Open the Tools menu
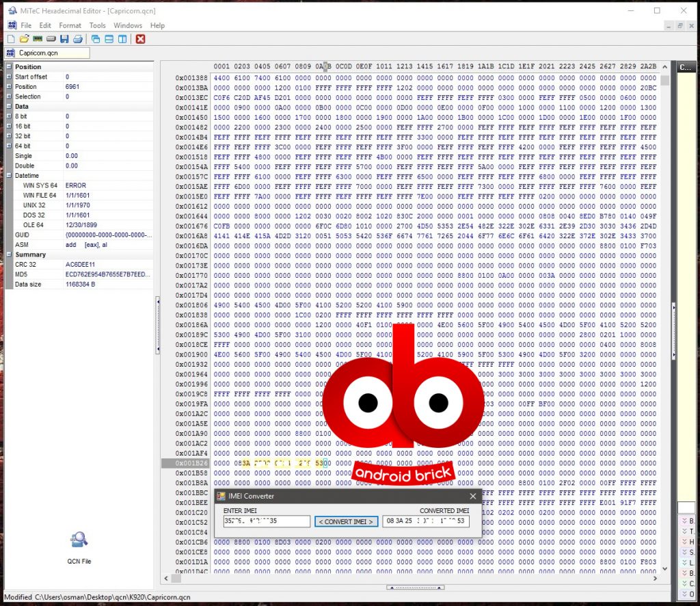 click(97, 25)
